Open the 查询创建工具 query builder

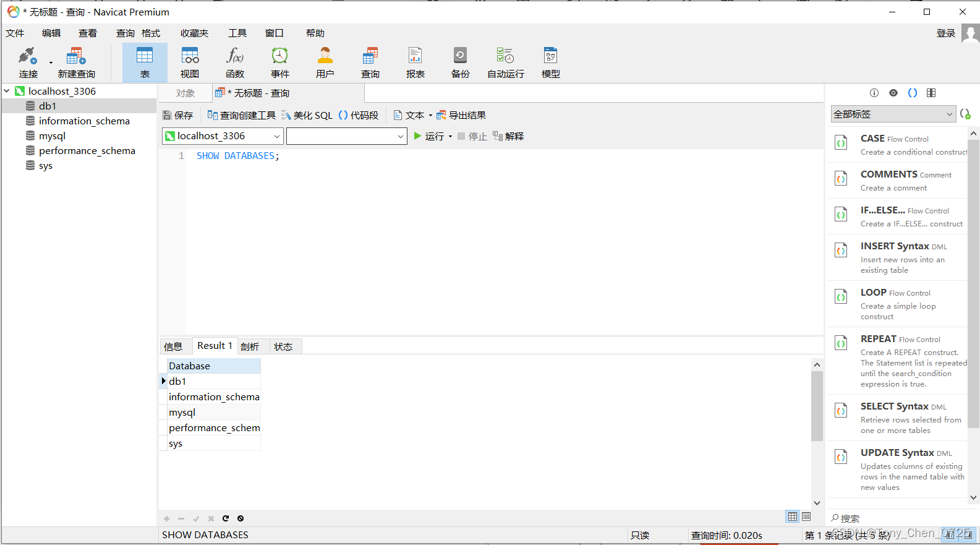tap(241, 116)
